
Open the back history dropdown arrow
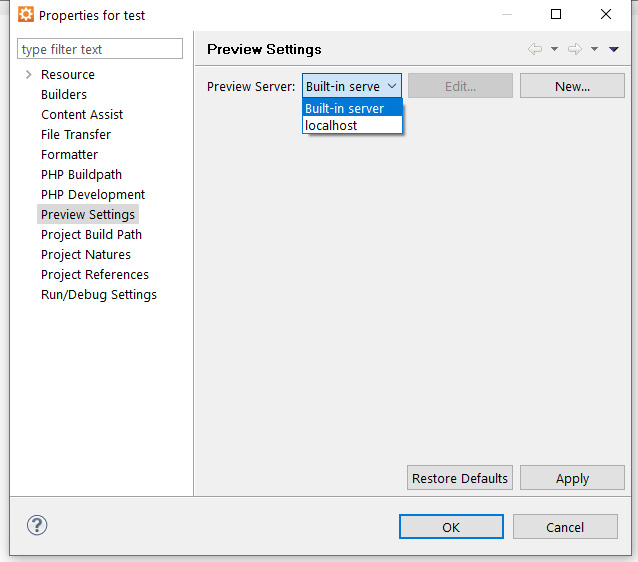point(554,49)
